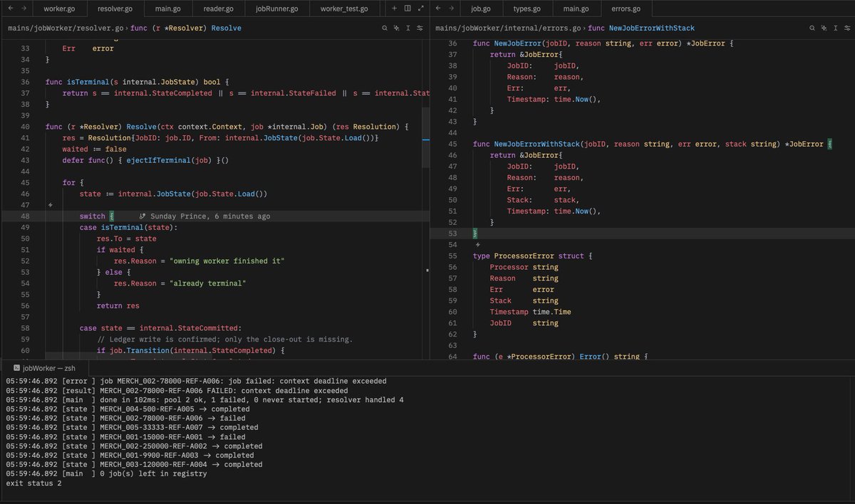Click 'Processor string' struct field

pyautogui.click(x=524, y=267)
